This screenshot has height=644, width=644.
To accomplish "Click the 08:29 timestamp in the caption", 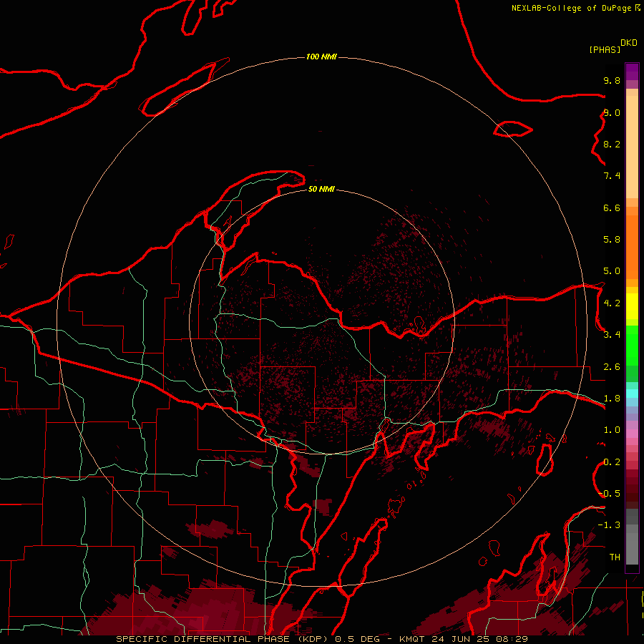I will point(512,639).
